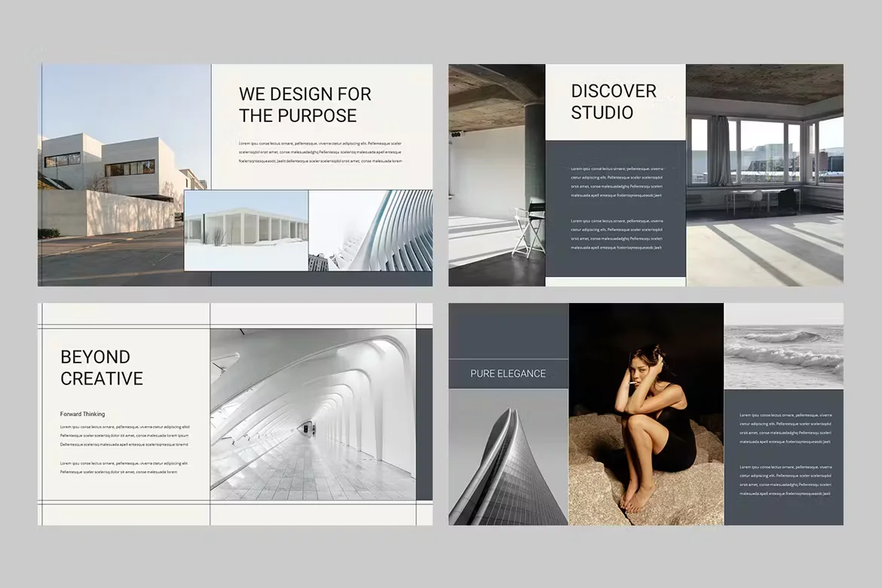Select the "Forward Thinking" subheading

[84, 414]
